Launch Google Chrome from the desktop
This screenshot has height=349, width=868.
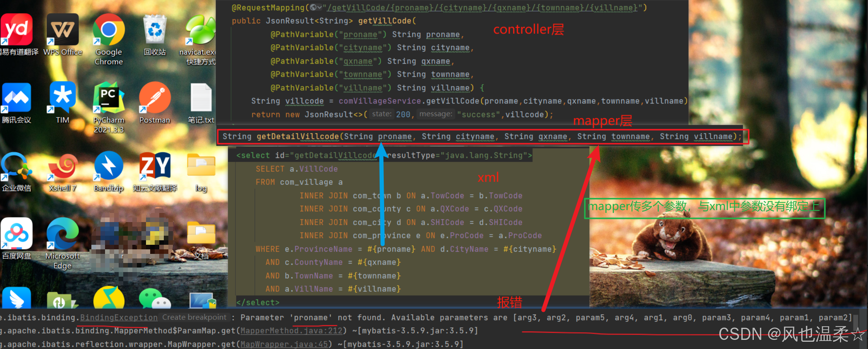click(109, 30)
